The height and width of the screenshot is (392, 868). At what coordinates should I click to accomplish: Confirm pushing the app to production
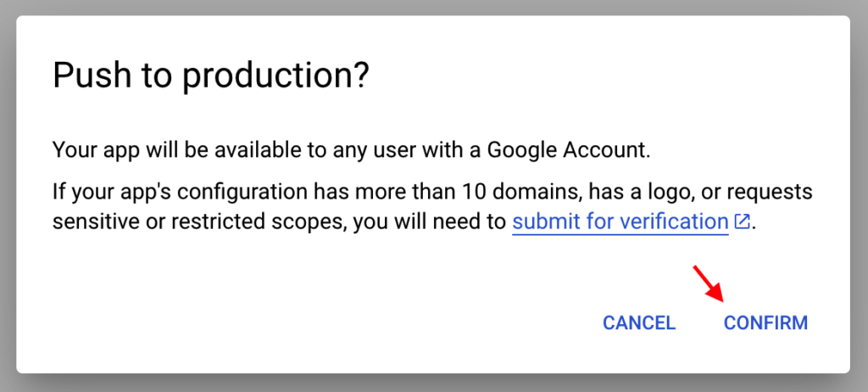point(765,322)
